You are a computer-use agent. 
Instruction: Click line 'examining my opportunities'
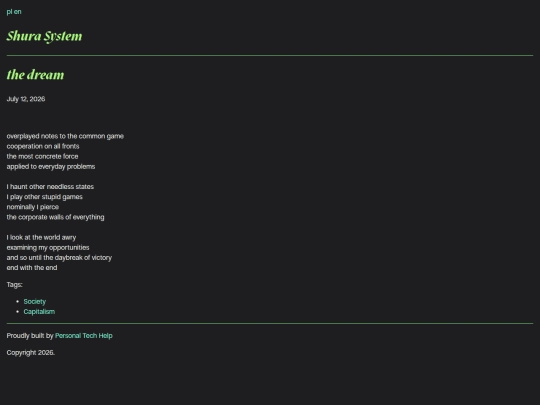pyautogui.click(x=48, y=248)
